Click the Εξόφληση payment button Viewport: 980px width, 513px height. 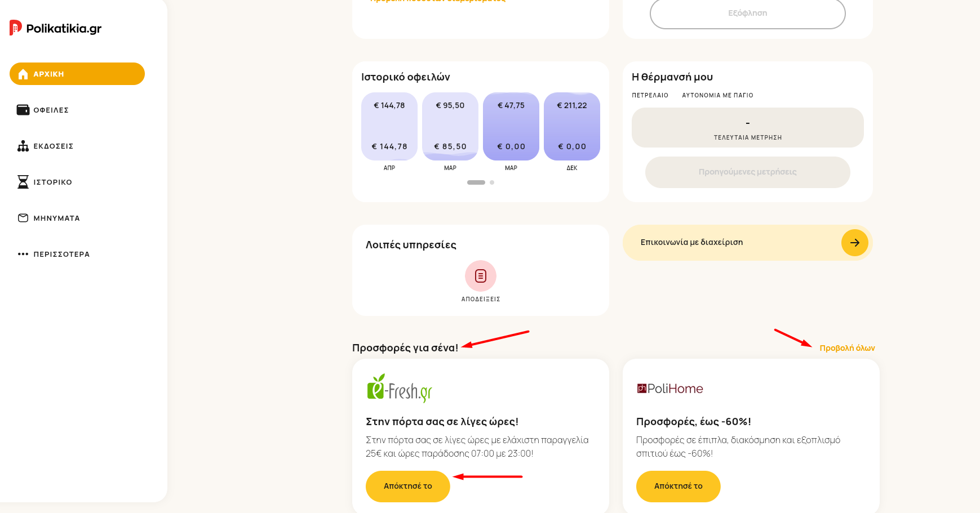[748, 13]
